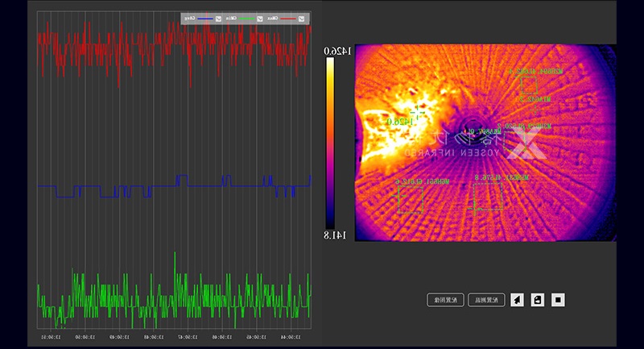Click the leftmost bordered config button
Viewport: 644px width, 349px height.
tap(444, 300)
